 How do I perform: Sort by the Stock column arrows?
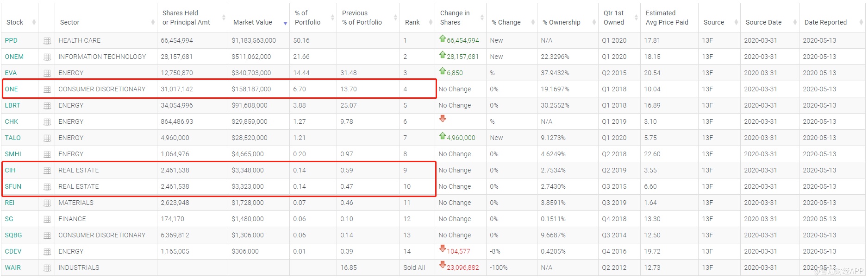click(34, 22)
